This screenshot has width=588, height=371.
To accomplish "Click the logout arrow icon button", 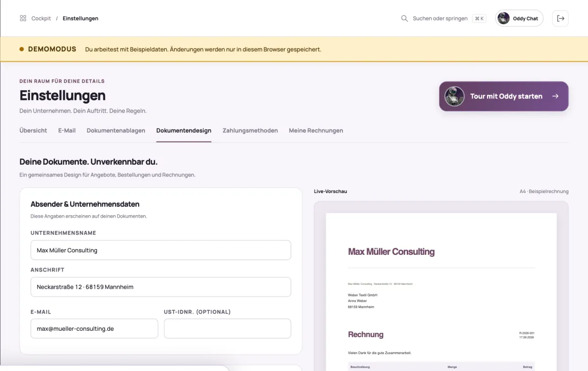I will pos(561,18).
